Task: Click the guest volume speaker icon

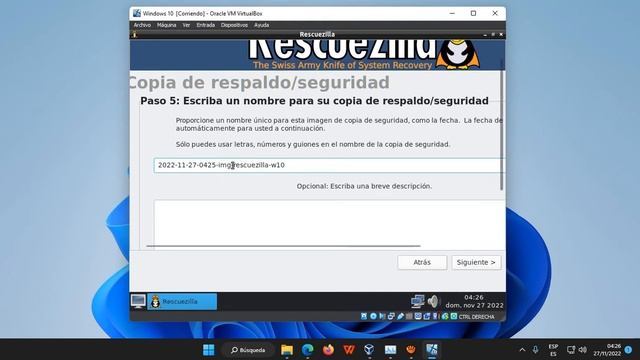Action: pyautogui.click(x=433, y=302)
